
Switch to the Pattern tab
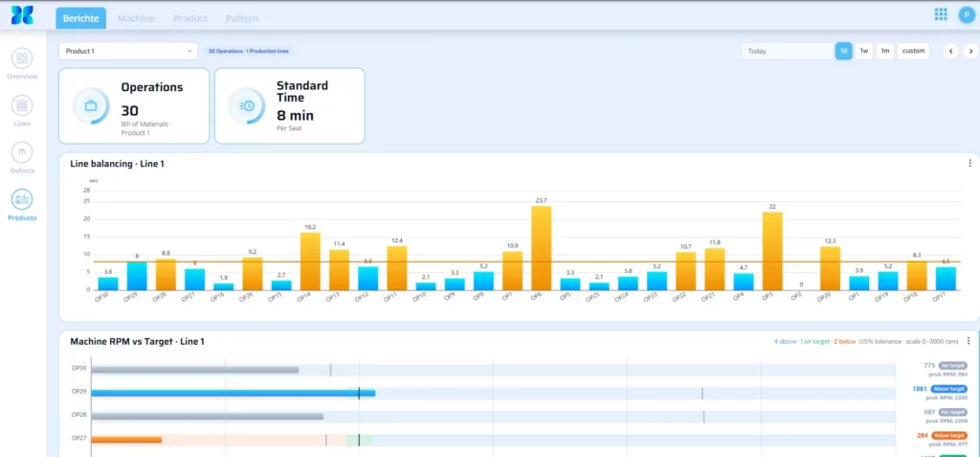click(242, 18)
